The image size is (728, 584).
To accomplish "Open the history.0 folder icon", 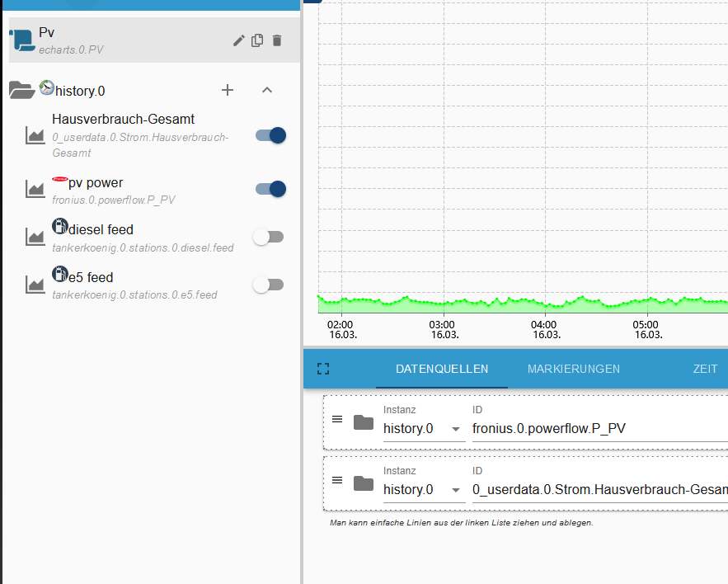I will [x=21, y=90].
